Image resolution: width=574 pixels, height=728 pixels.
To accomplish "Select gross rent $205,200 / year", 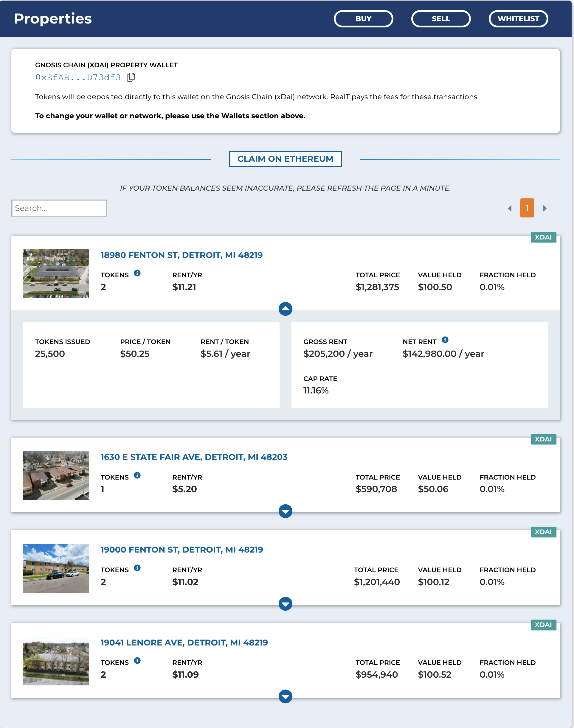I will (x=338, y=354).
